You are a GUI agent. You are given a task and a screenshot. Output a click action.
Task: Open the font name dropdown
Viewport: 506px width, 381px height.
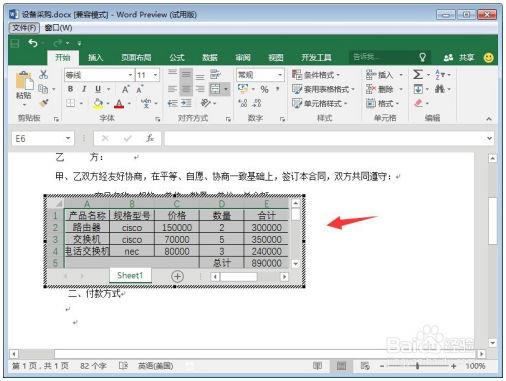pos(130,75)
